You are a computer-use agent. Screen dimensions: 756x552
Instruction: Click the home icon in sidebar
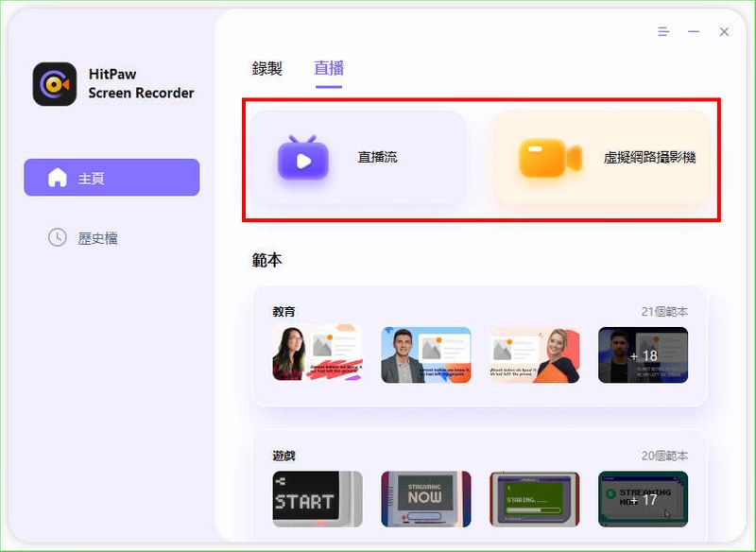coord(58,178)
